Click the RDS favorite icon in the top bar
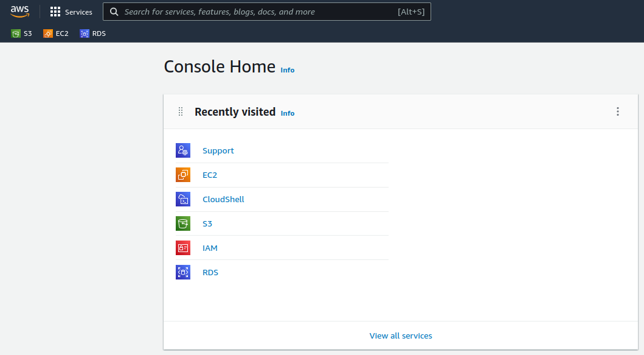The image size is (644, 355). [x=84, y=33]
